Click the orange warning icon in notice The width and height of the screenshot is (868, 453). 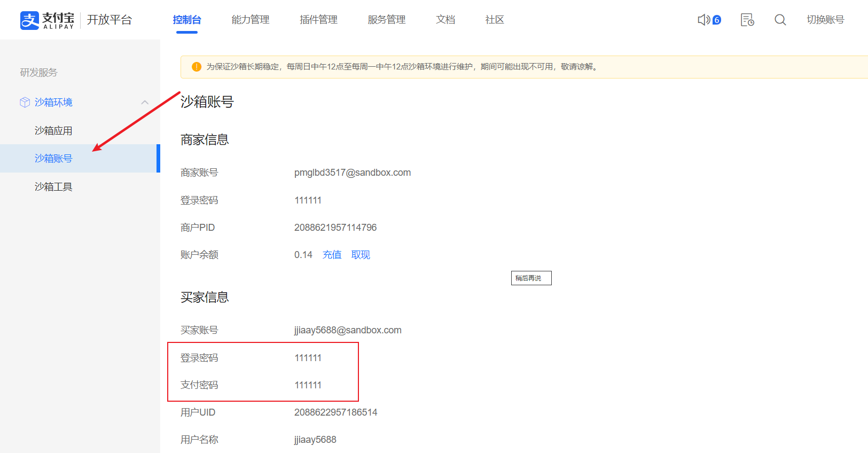coord(197,67)
